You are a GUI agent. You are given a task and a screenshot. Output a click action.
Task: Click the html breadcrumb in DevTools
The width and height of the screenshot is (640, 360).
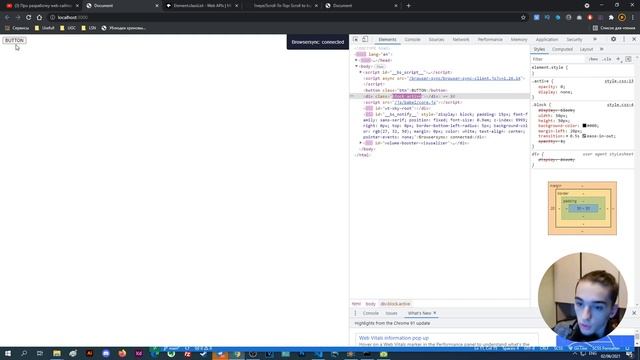click(x=356, y=304)
